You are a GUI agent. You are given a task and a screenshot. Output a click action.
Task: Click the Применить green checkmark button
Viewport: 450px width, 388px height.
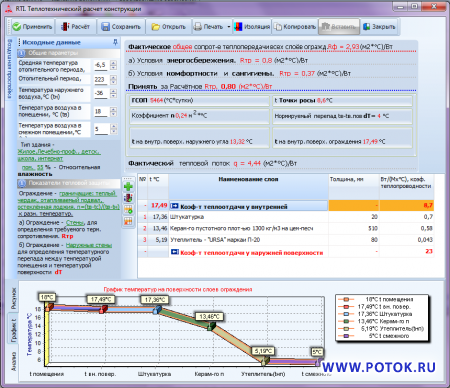32,27
